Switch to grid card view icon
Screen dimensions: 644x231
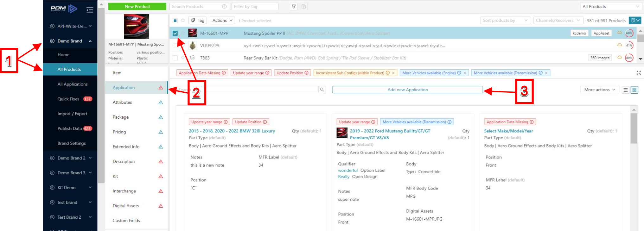(634, 90)
